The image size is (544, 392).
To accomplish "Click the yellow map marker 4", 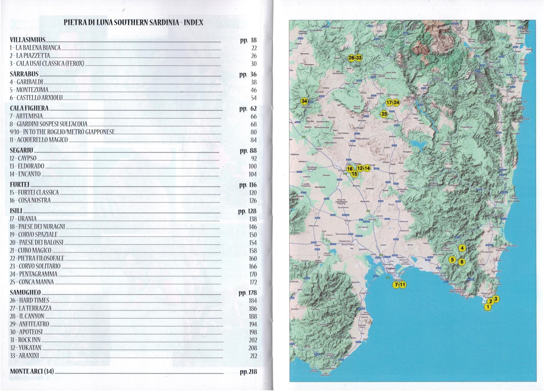I will click(x=462, y=248).
